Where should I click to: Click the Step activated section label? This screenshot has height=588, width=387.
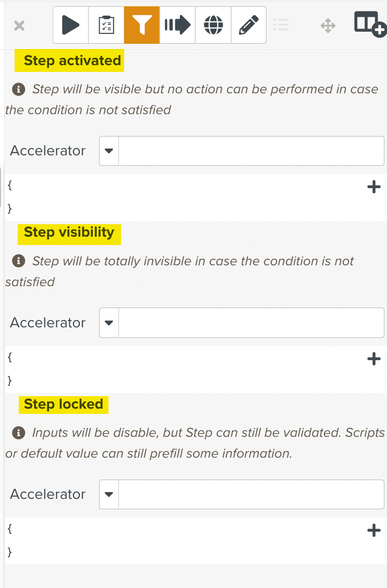coord(71,60)
